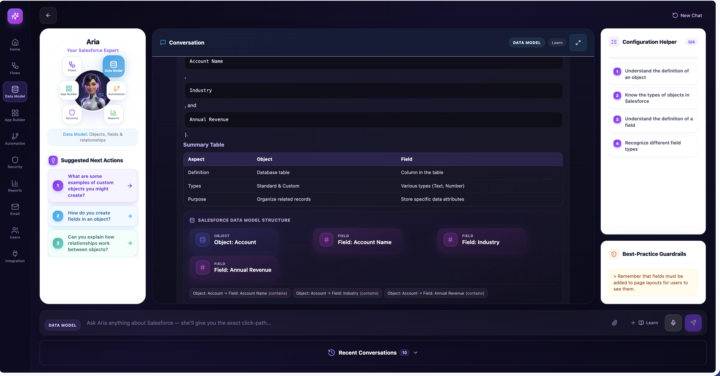The image size is (720, 376).
Task: Focus the Ask Aria message input field
Action: [344, 323]
